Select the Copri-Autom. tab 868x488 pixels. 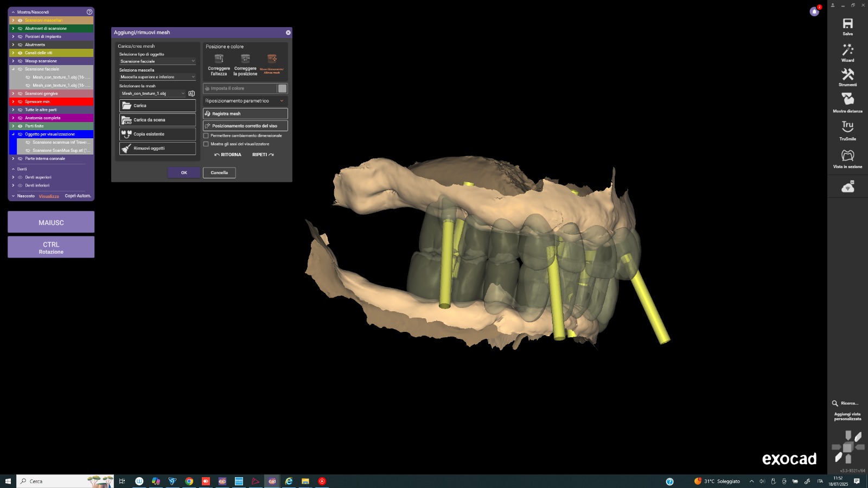78,196
